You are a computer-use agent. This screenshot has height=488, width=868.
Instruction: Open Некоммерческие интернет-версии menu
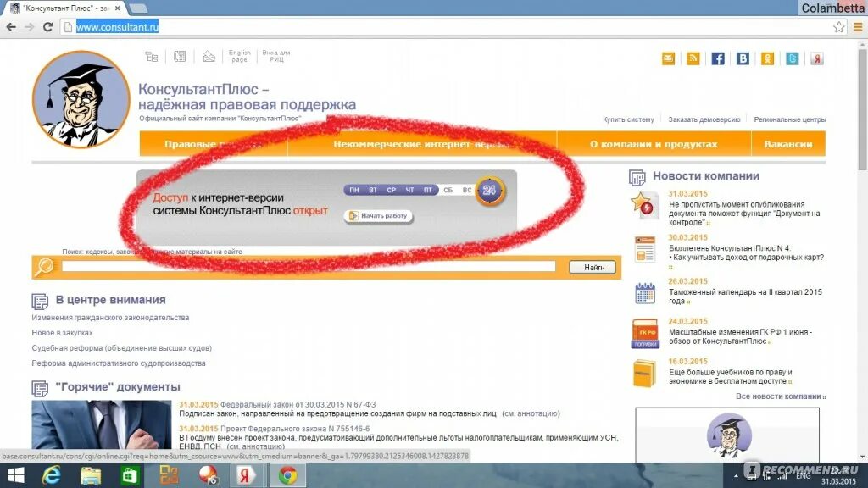click(x=422, y=144)
